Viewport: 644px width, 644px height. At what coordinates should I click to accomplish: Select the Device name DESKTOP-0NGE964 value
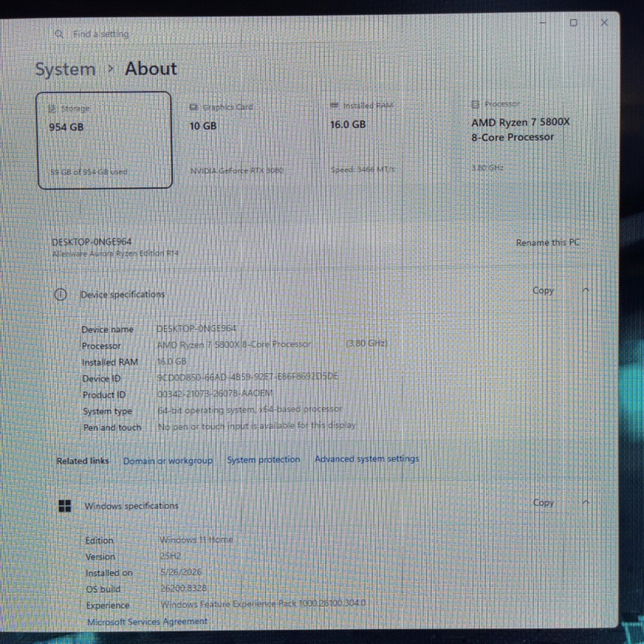tap(196, 328)
